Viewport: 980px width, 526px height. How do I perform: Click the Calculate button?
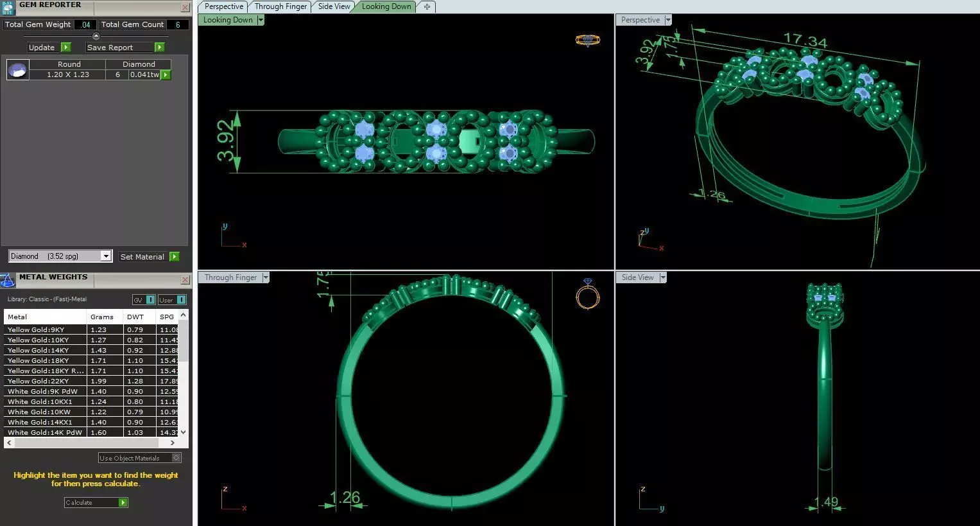click(91, 502)
